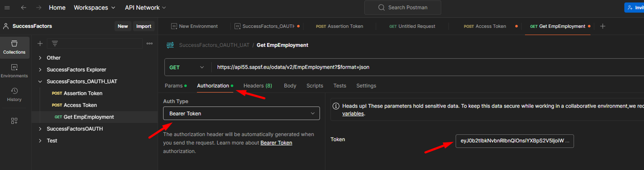Click the Home menu item
This screenshot has width=644, height=170.
[x=57, y=7]
